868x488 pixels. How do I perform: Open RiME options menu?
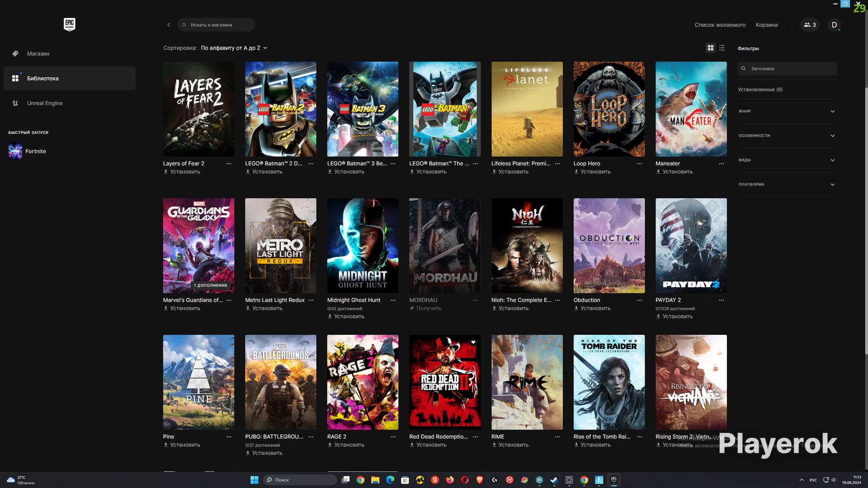point(557,437)
